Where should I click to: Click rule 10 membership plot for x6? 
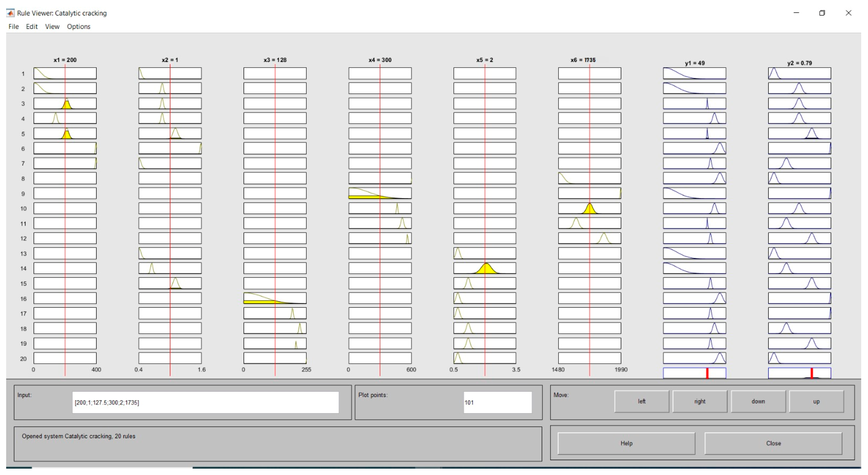pyautogui.click(x=589, y=208)
